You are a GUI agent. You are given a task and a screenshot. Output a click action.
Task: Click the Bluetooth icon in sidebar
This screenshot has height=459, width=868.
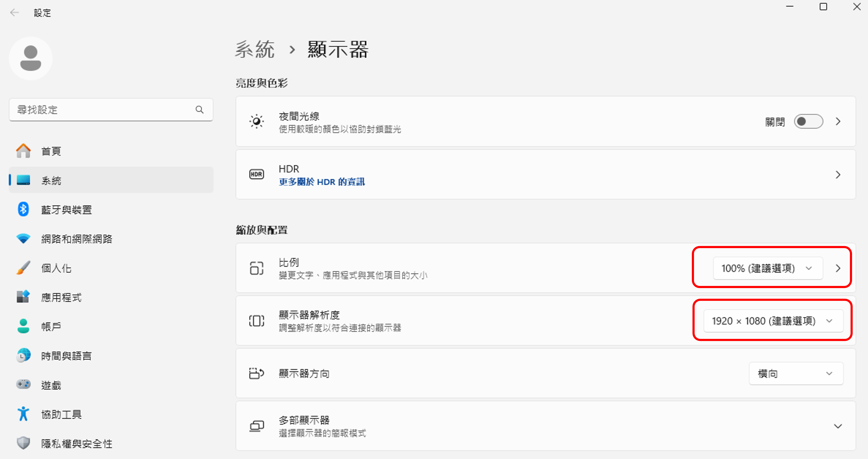pyautogui.click(x=23, y=209)
